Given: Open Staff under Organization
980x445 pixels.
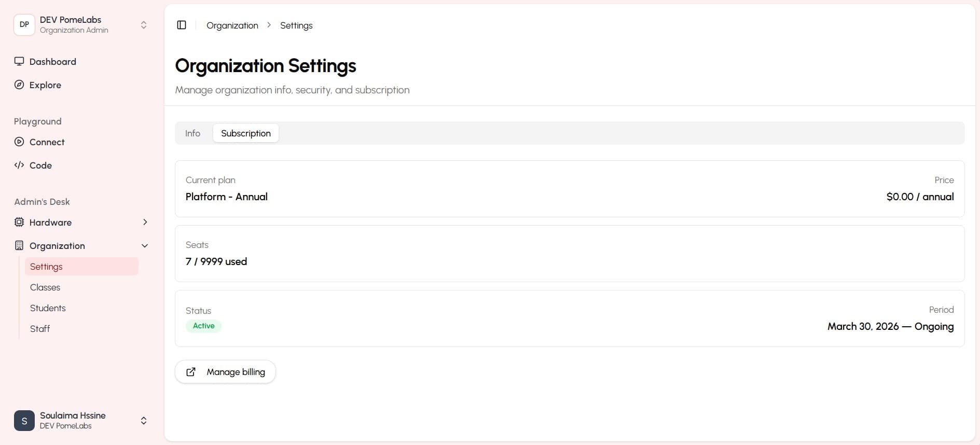Looking at the screenshot, I should [x=81, y=328].
